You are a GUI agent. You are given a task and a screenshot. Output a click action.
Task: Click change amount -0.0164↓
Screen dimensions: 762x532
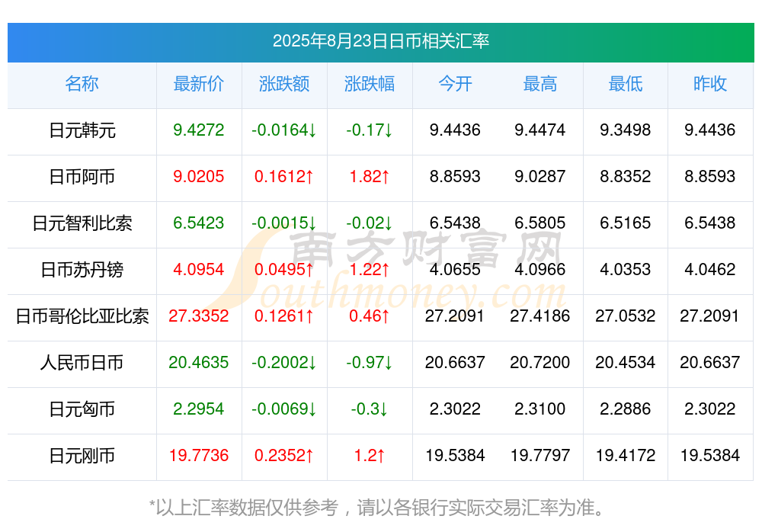click(284, 130)
